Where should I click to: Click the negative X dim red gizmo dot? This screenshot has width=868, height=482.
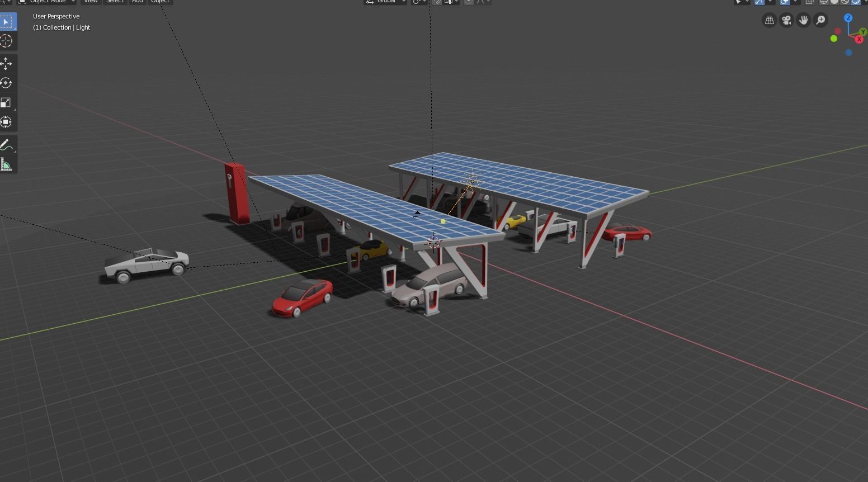click(x=838, y=31)
